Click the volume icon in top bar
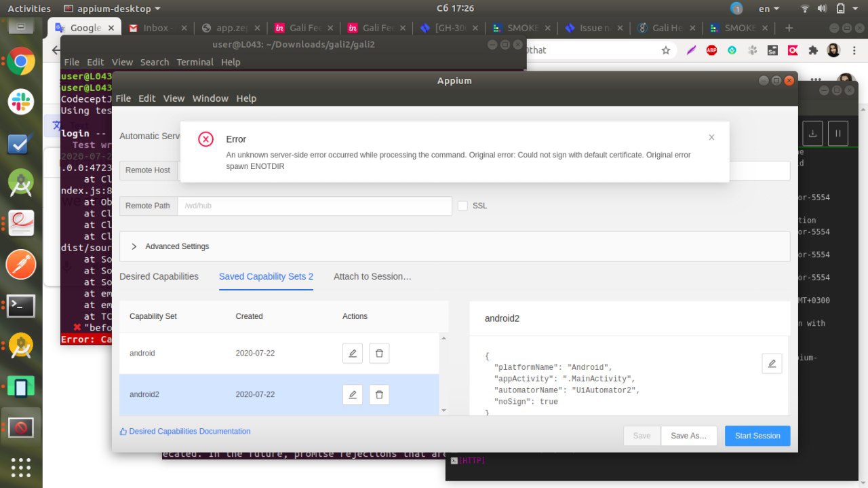This screenshot has width=868, height=488. 823,9
